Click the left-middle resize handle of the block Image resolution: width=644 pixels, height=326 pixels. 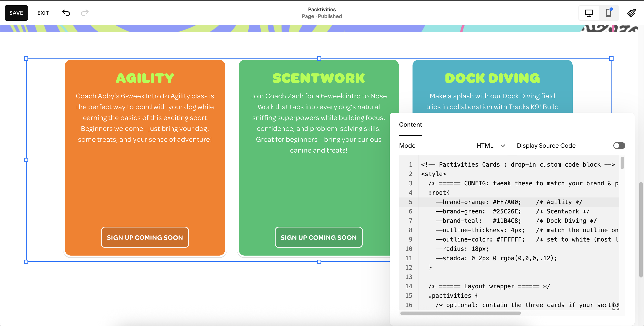(26, 160)
